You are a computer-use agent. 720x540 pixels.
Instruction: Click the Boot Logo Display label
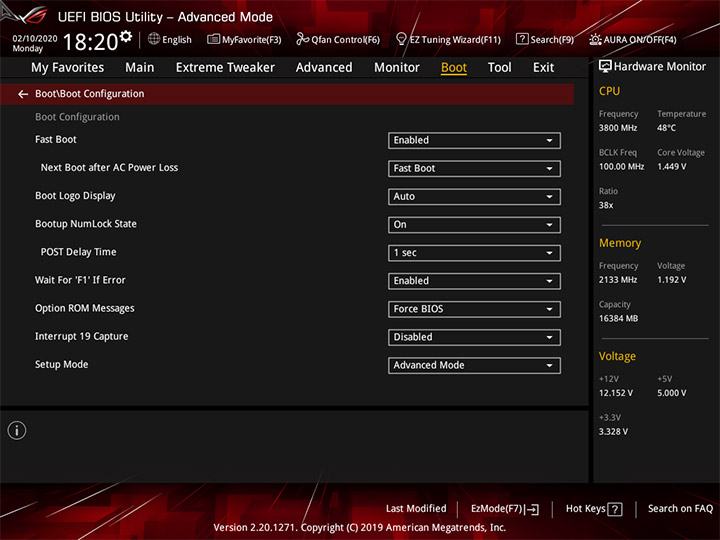point(75,196)
